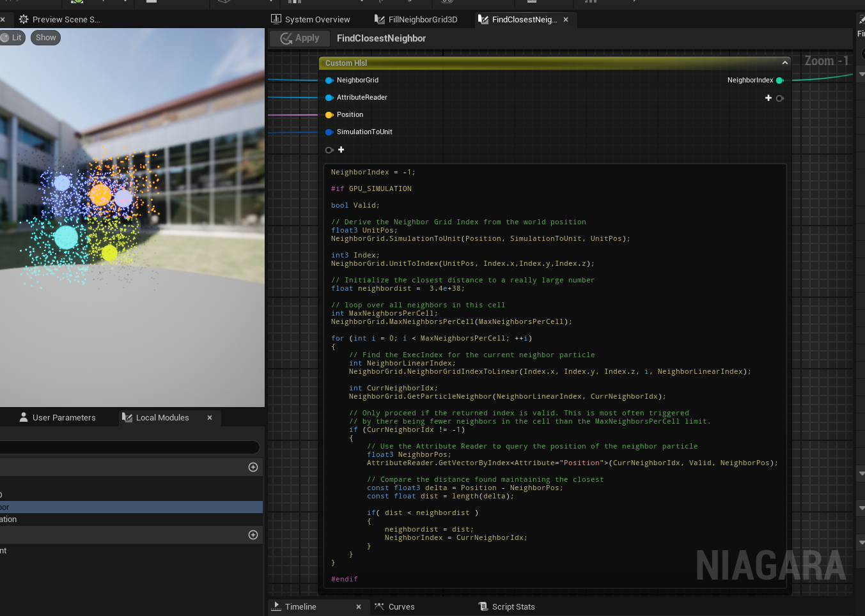Click the upper circled plus in Local Modules
The image size is (865, 616).
(253, 467)
